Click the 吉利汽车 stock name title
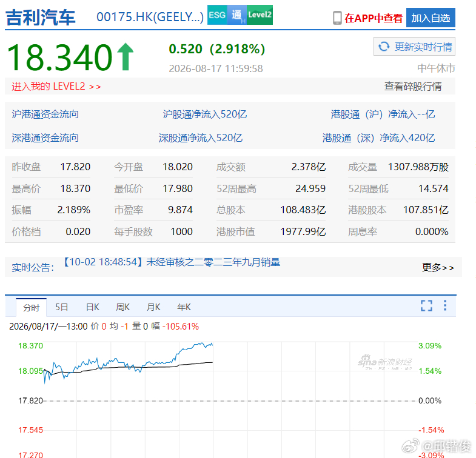 (41, 18)
